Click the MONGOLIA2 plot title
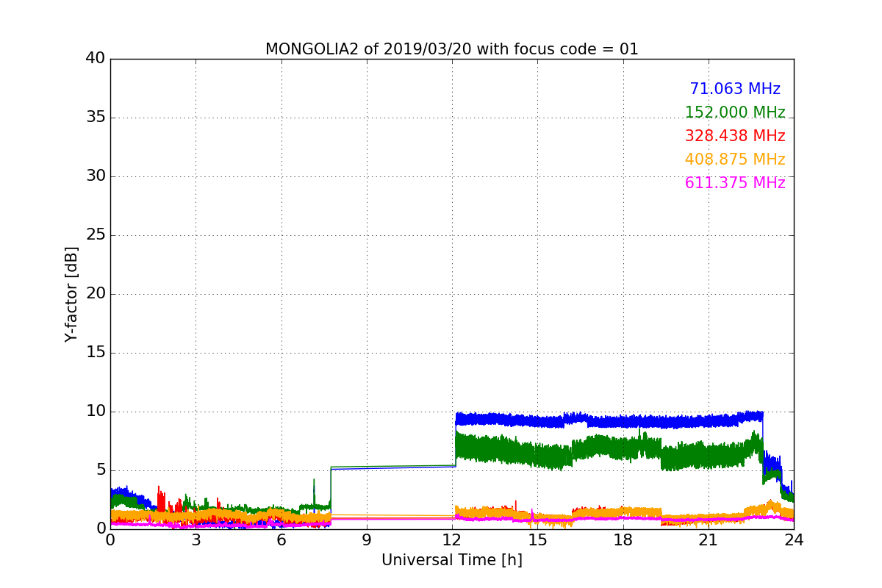Viewport: 882px width, 588px height. click(452, 49)
